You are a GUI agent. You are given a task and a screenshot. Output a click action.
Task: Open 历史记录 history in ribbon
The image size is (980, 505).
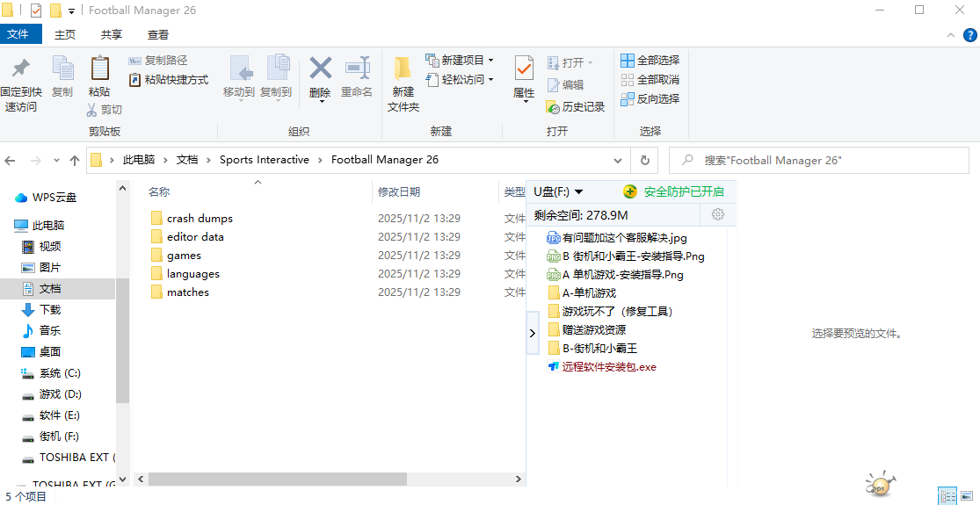pyautogui.click(x=576, y=107)
